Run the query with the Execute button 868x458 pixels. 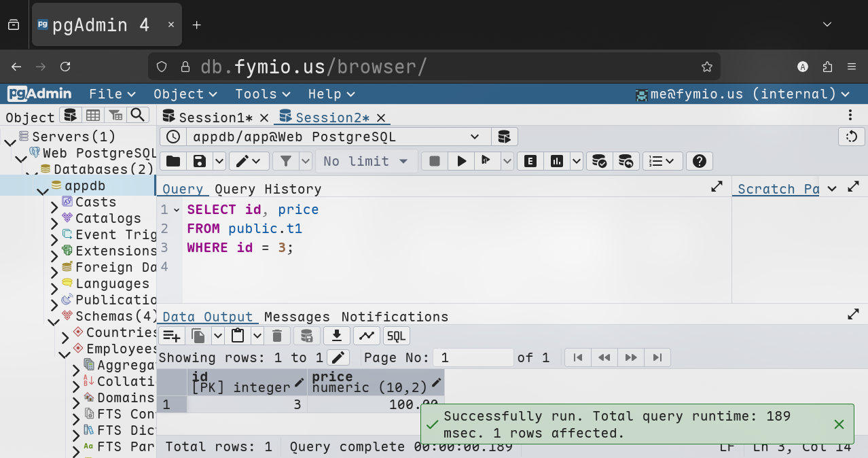click(x=462, y=161)
